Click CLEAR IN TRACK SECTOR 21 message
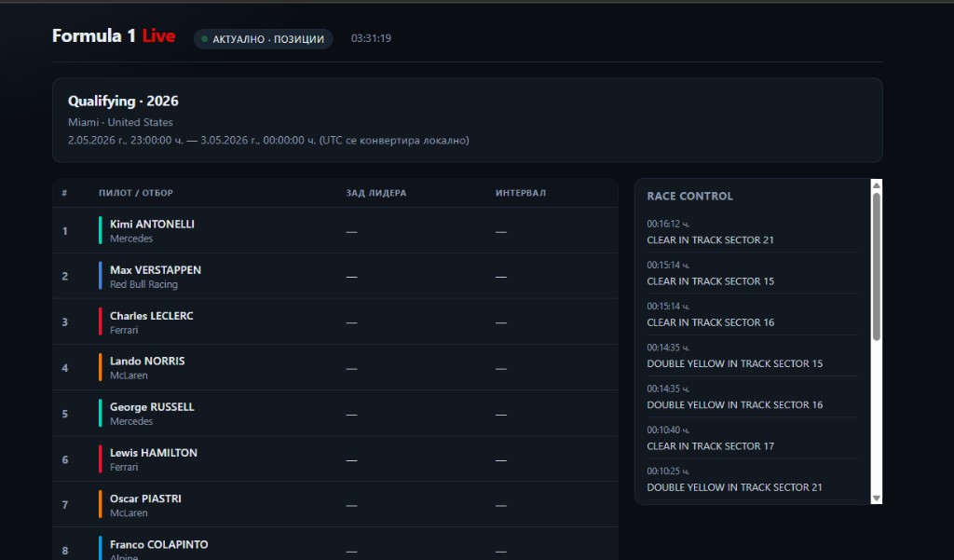Image resolution: width=954 pixels, height=560 pixels. (710, 239)
